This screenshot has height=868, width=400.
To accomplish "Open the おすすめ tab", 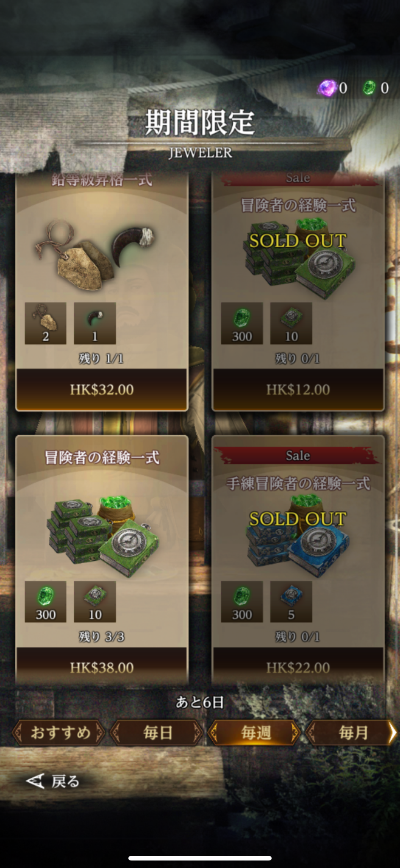I will [x=59, y=732].
